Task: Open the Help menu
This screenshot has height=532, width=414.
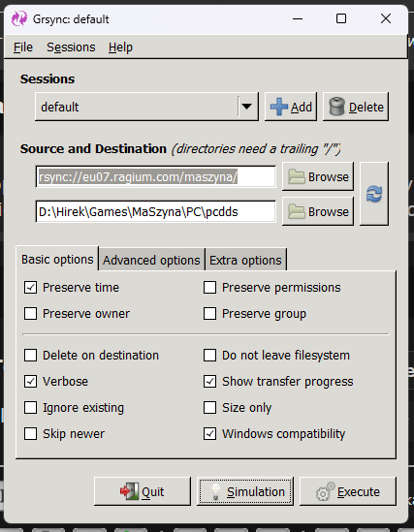Action: pos(120,47)
